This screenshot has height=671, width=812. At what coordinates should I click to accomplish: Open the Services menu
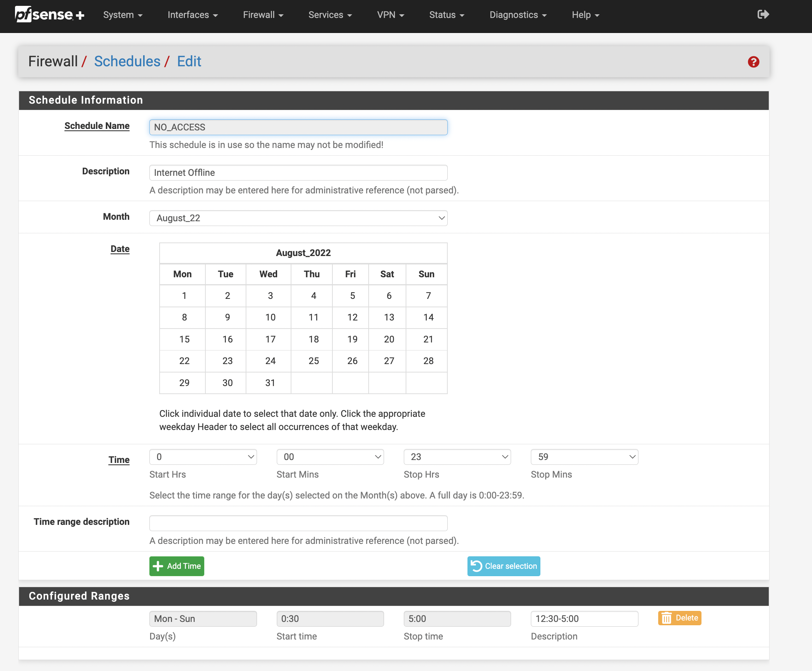coord(329,15)
